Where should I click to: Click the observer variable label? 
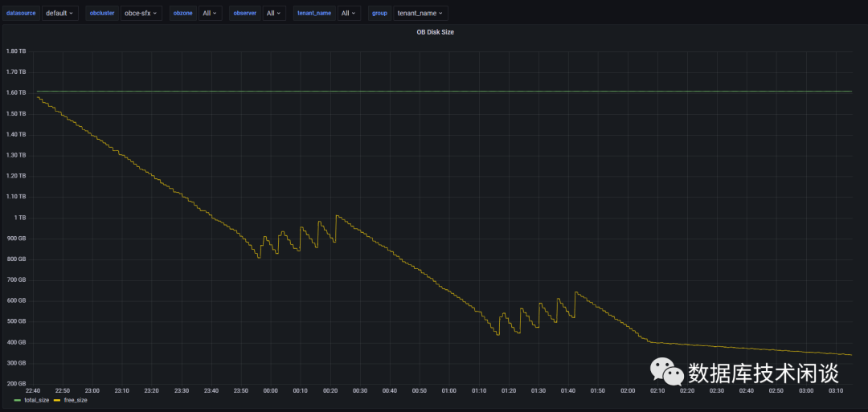(244, 13)
